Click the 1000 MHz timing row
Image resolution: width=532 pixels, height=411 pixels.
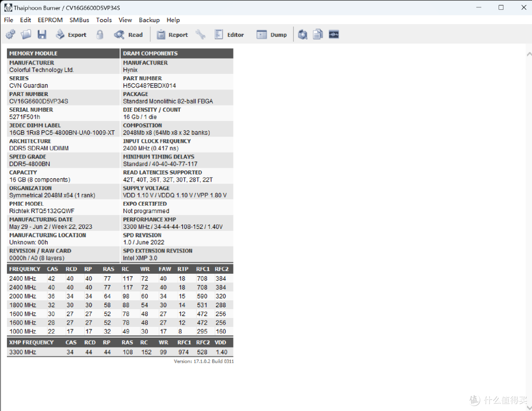pyautogui.click(x=120, y=331)
